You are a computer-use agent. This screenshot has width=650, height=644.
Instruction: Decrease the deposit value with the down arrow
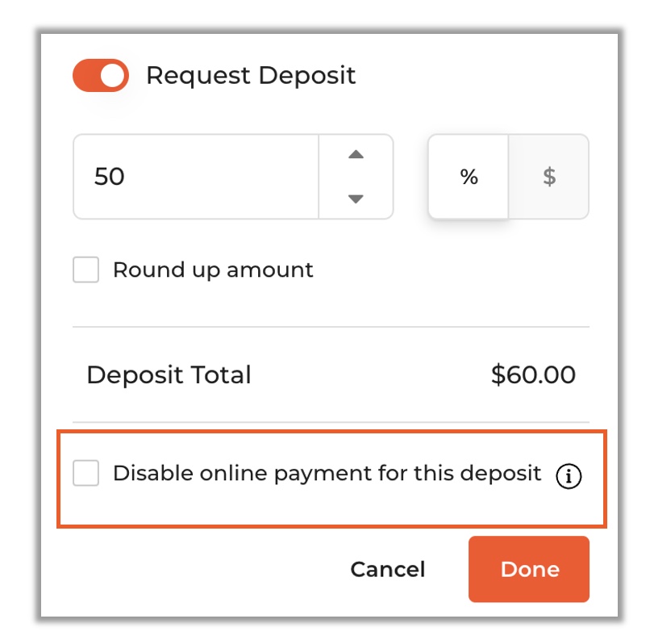tap(356, 199)
